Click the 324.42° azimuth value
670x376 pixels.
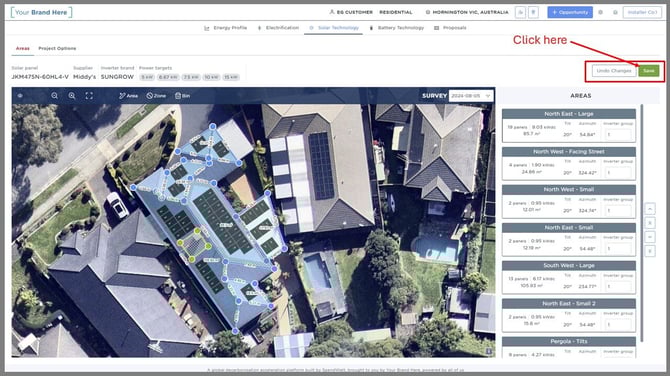click(588, 173)
